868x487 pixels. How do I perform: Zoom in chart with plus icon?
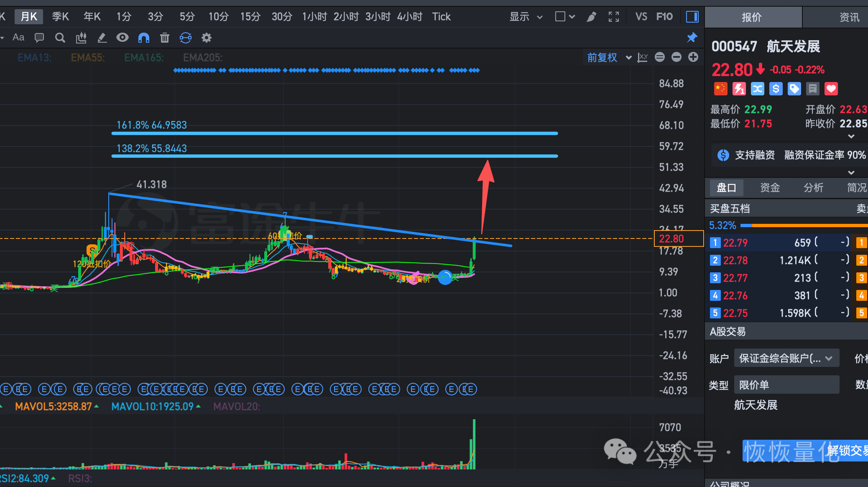tap(693, 57)
